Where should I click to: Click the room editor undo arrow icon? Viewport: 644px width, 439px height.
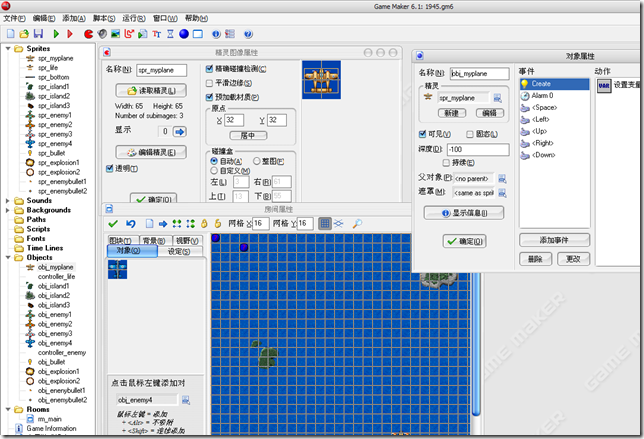(x=133, y=223)
